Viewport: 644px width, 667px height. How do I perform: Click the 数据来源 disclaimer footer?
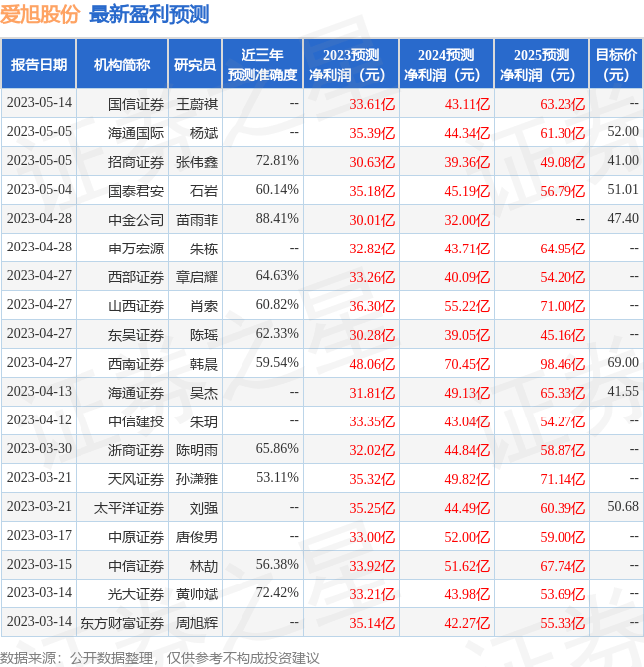click(x=160, y=658)
